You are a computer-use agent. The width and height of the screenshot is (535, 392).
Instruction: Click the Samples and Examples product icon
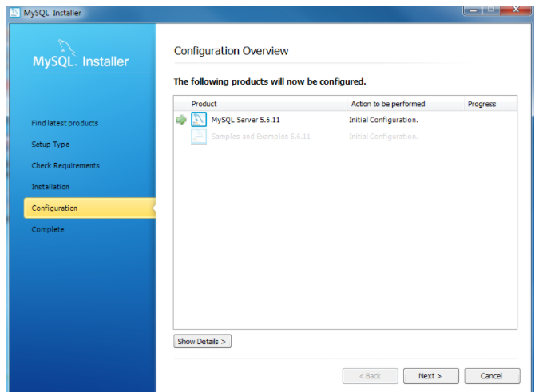(x=199, y=137)
